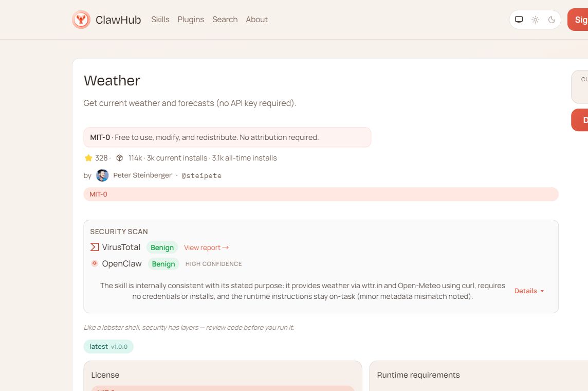Image resolution: width=588 pixels, height=391 pixels.
Task: Switch to system theme monitor icon
Action: click(x=519, y=20)
